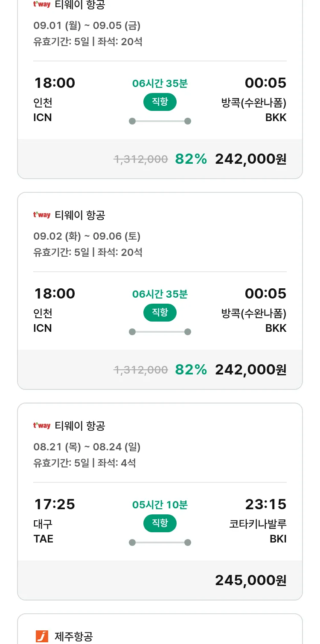Open the 09.02 (화) ~ 09.06 (토) flight dates
The image size is (320, 644).
[87, 236]
